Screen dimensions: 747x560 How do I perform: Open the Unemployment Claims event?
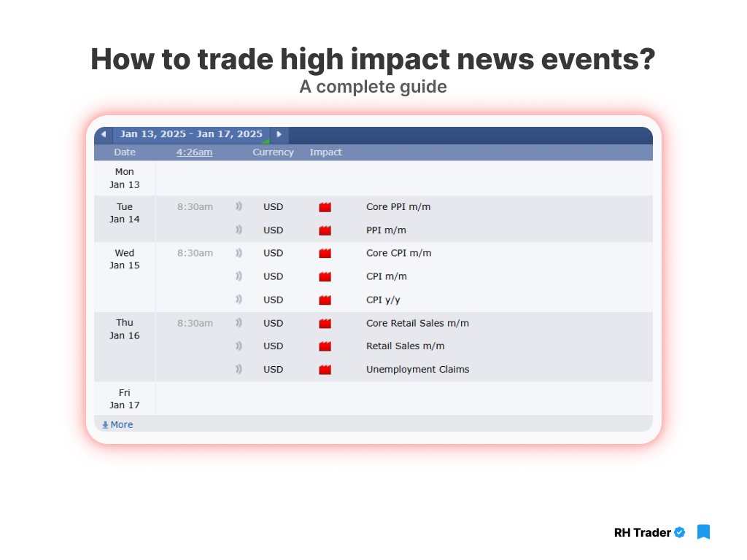(418, 369)
